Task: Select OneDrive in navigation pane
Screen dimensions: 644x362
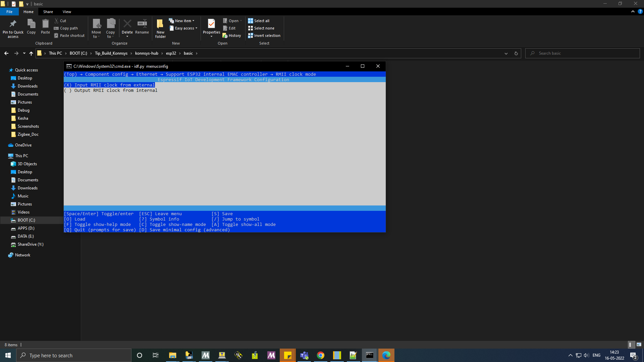Action: [23, 145]
